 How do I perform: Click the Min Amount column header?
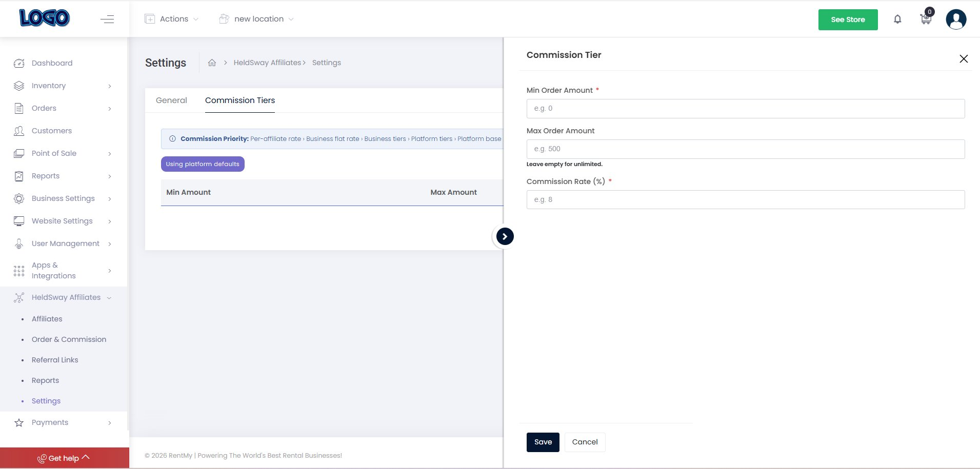pos(189,192)
